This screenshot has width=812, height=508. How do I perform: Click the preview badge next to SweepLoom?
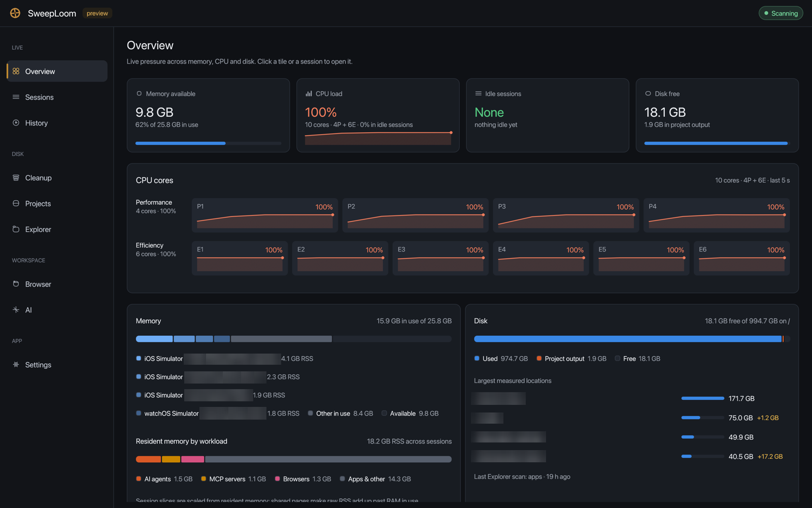pos(97,13)
